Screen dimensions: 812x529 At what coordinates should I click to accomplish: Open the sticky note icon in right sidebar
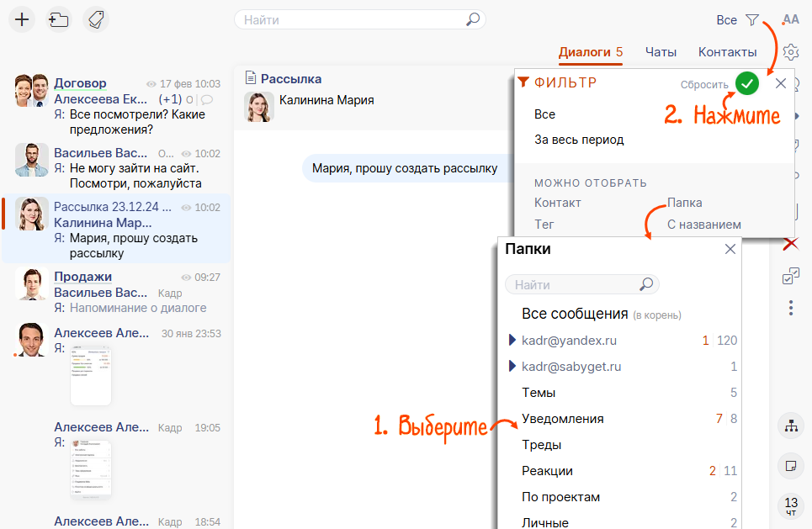(790, 465)
